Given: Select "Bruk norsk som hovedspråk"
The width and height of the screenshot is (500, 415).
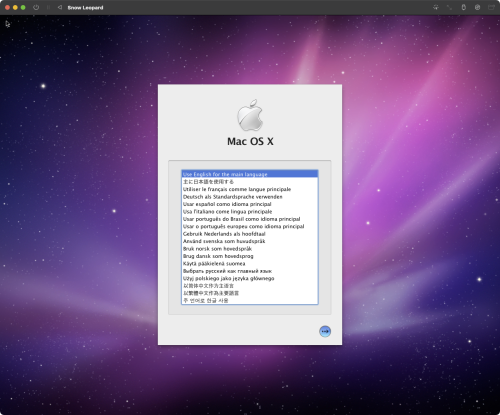Looking at the screenshot, I should click(250, 249).
